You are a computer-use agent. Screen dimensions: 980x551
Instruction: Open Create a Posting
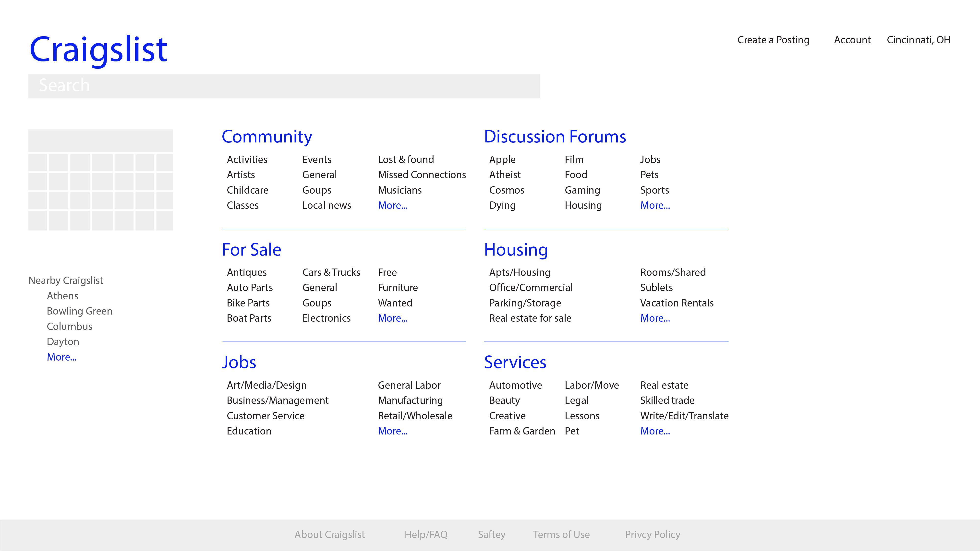click(x=773, y=40)
